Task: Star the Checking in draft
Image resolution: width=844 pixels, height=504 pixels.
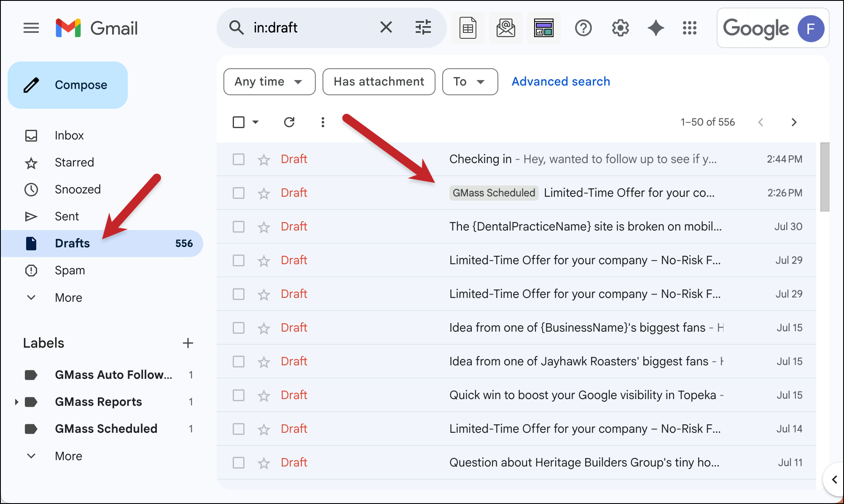Action: point(264,160)
